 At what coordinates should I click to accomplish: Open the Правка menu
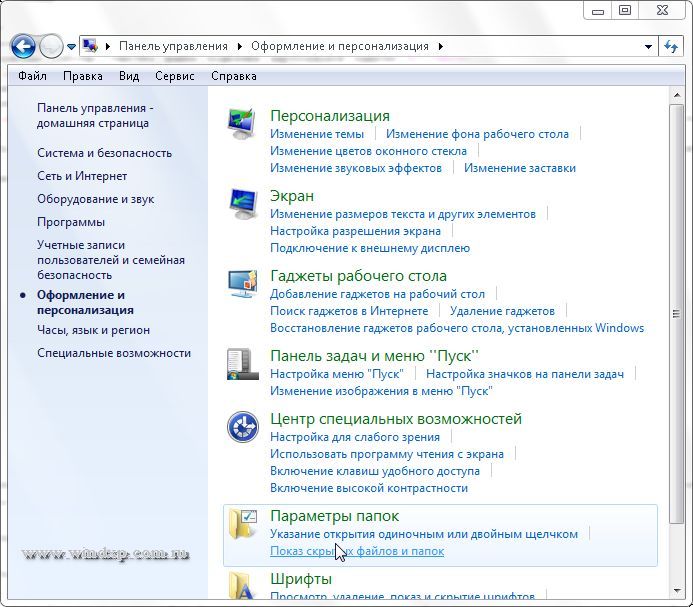83,76
